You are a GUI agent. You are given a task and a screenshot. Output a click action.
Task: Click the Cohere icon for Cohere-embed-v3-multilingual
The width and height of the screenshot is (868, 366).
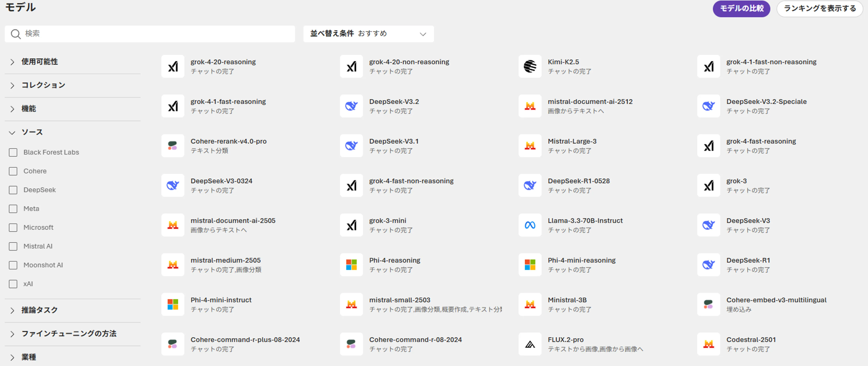[x=708, y=305]
